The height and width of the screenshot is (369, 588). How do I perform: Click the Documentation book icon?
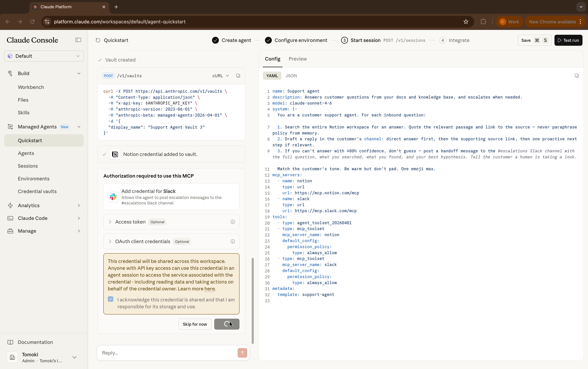10,342
